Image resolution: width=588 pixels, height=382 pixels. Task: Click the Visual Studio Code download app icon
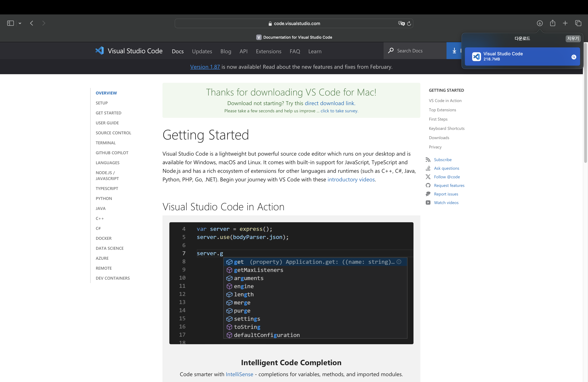tap(476, 57)
